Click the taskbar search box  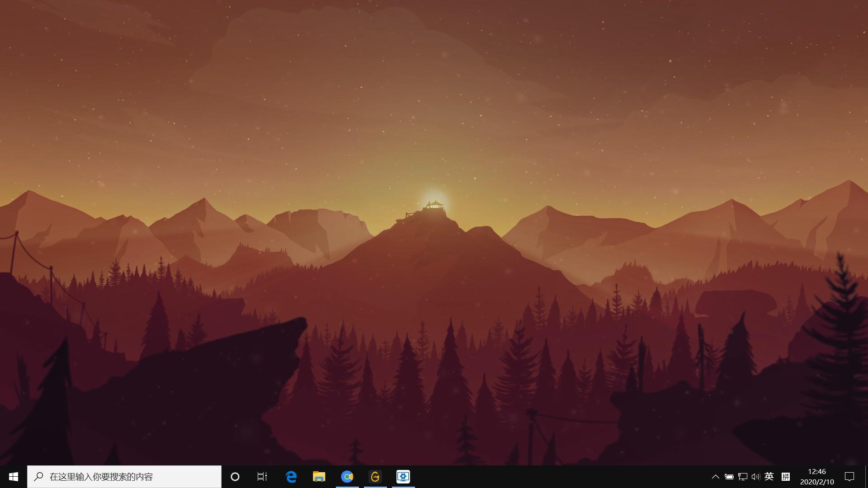pyautogui.click(x=124, y=477)
